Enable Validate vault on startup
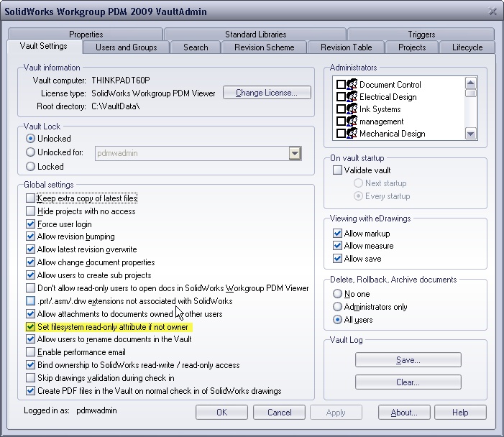The height and width of the screenshot is (437, 504). click(337, 170)
